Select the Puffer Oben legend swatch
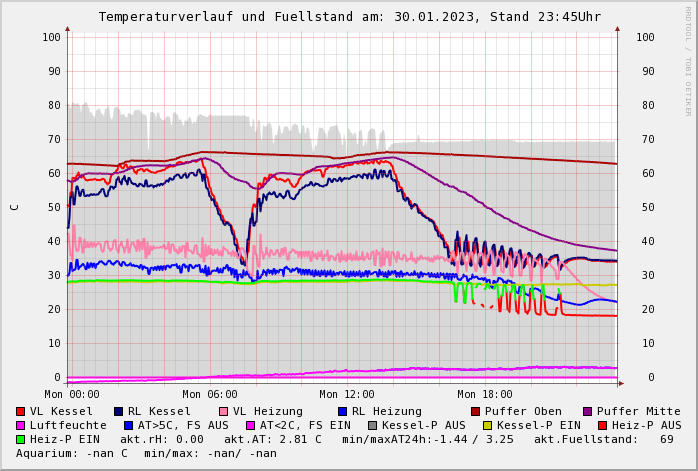Screen dimensions: 698x471 point(476,412)
